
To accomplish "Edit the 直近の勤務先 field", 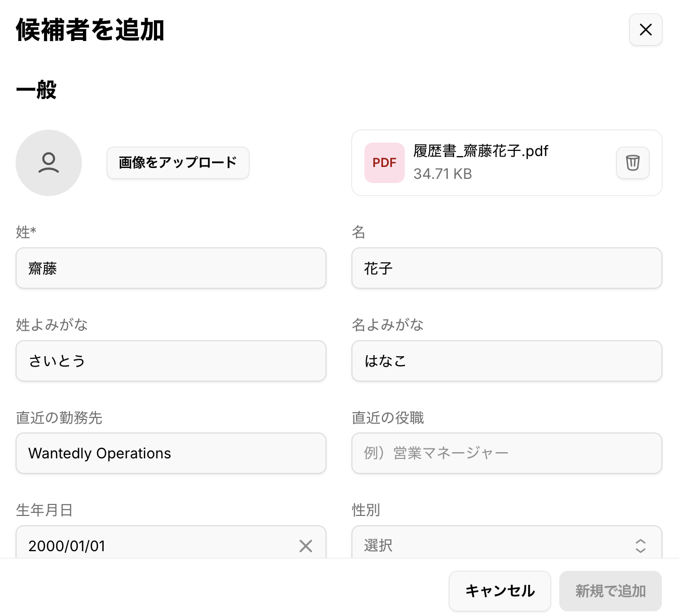I will (171, 453).
